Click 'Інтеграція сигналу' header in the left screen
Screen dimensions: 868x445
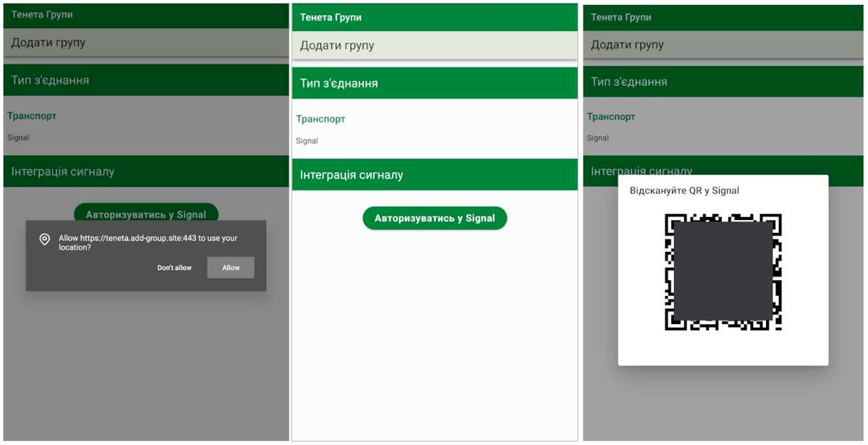point(146,171)
